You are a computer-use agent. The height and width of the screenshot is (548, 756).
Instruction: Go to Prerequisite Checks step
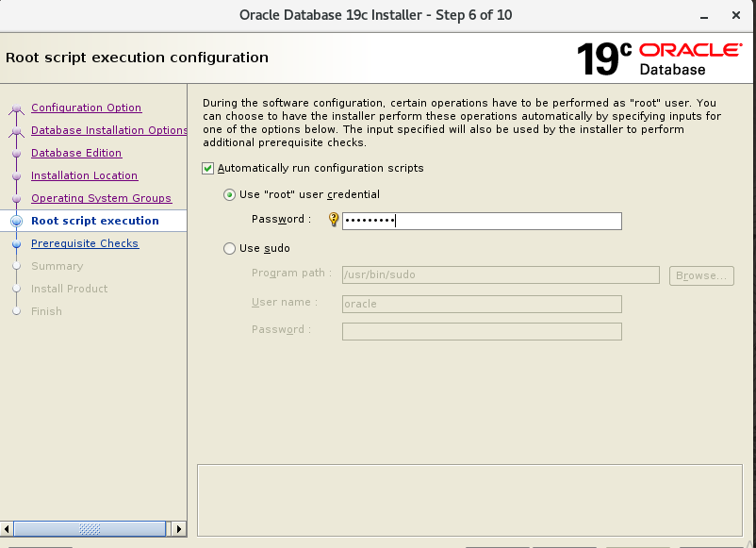[85, 243]
